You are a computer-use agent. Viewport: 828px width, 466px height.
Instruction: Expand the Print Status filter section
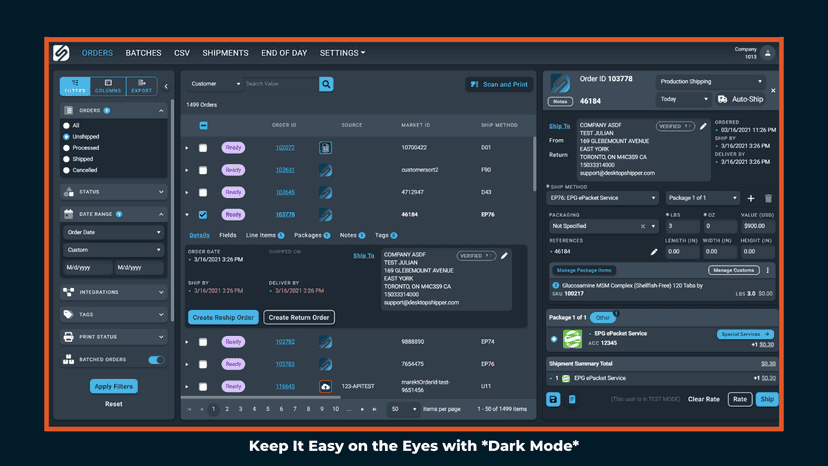pyautogui.click(x=114, y=337)
